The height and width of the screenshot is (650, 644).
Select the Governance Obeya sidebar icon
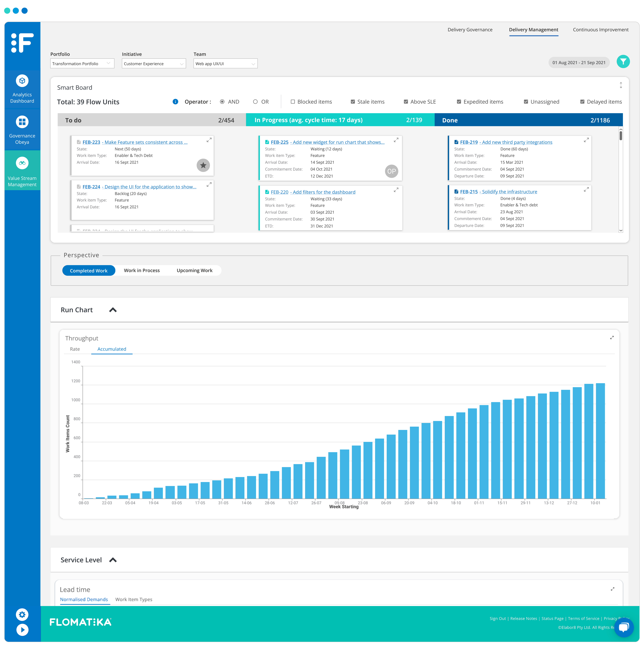(x=22, y=129)
